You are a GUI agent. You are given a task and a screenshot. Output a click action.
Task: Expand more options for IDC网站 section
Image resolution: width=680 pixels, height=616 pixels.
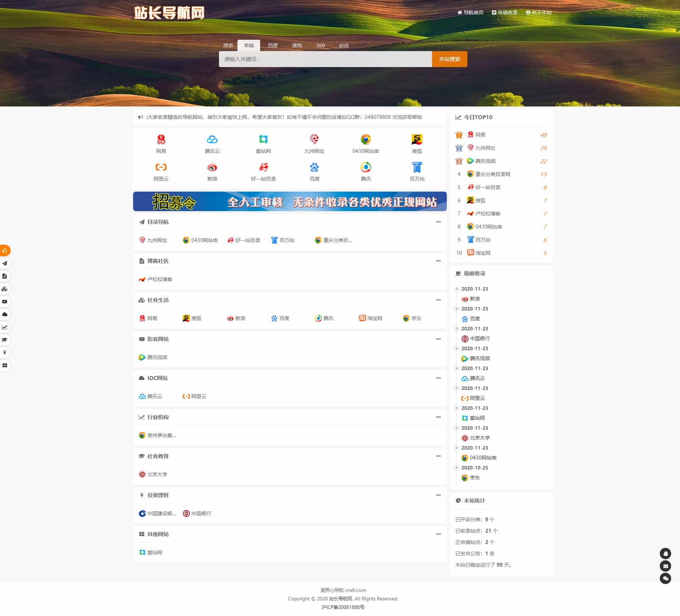coord(438,378)
